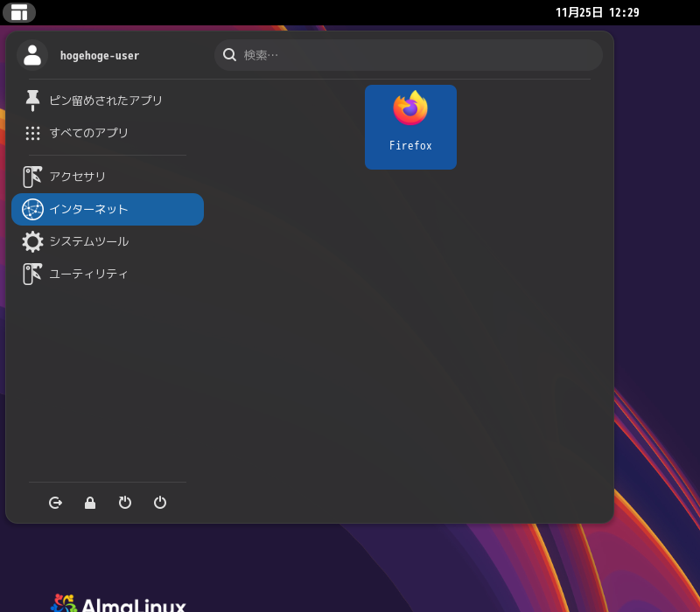
Task: Click the hogehoge-user name label
Action: (100, 56)
